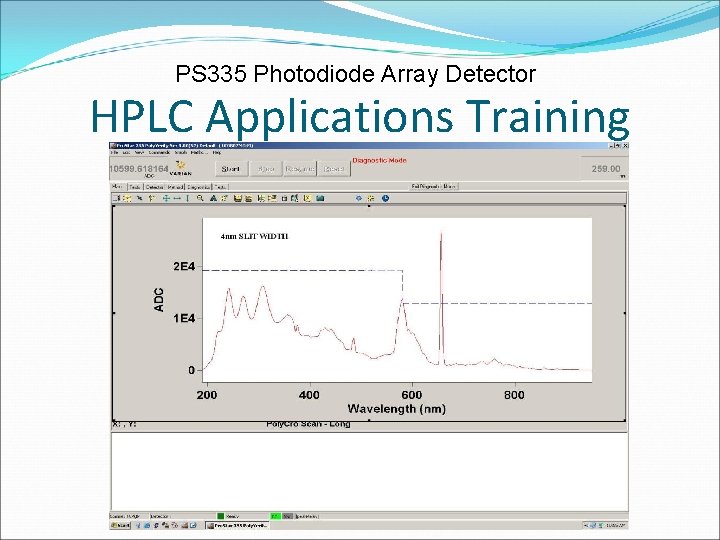Image resolution: width=720 pixels, height=540 pixels.
Task: Click the yellow save disk toolbar icon
Action: (x=237, y=198)
